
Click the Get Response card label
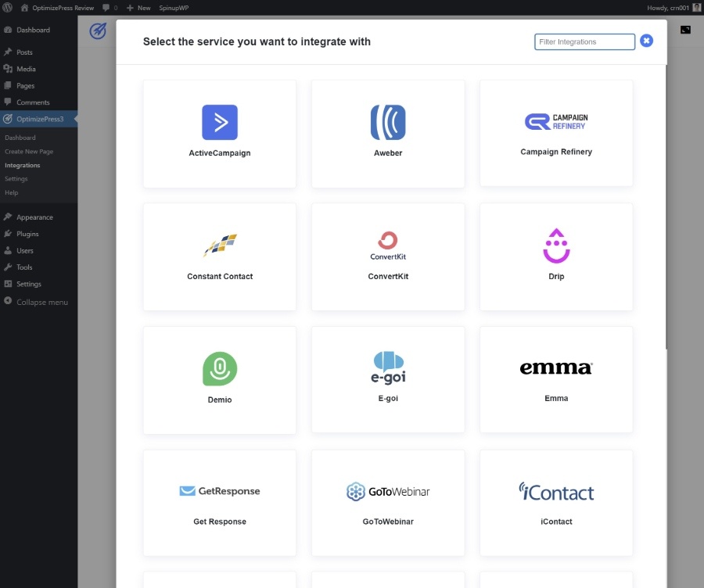[x=220, y=522]
